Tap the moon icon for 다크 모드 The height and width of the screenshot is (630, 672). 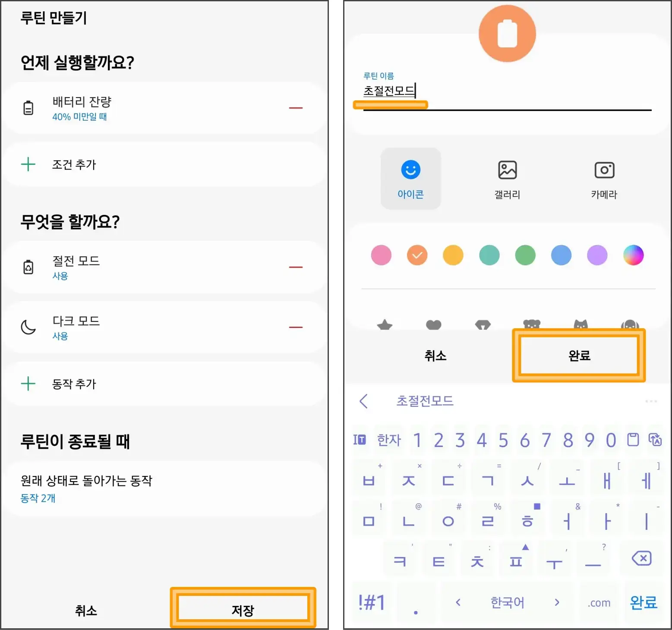point(28,327)
